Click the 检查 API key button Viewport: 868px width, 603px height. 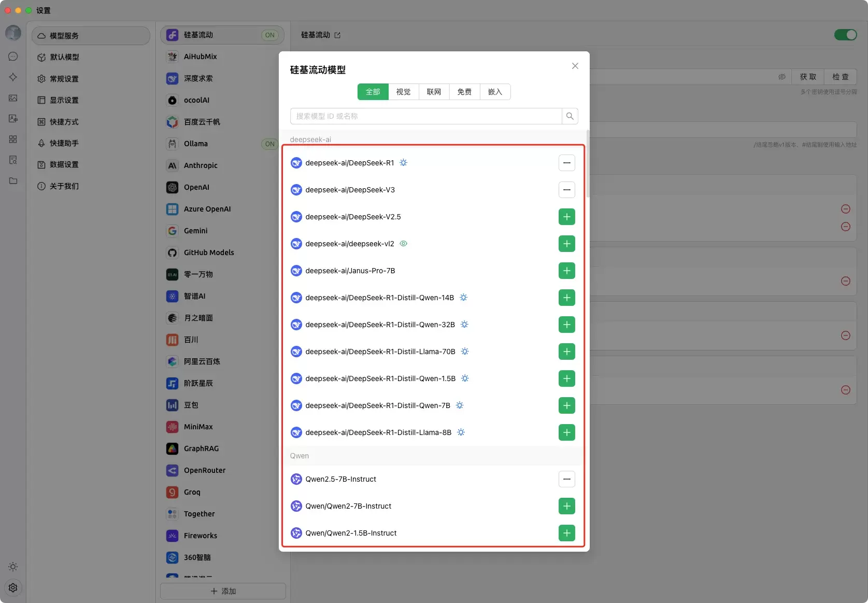point(841,77)
